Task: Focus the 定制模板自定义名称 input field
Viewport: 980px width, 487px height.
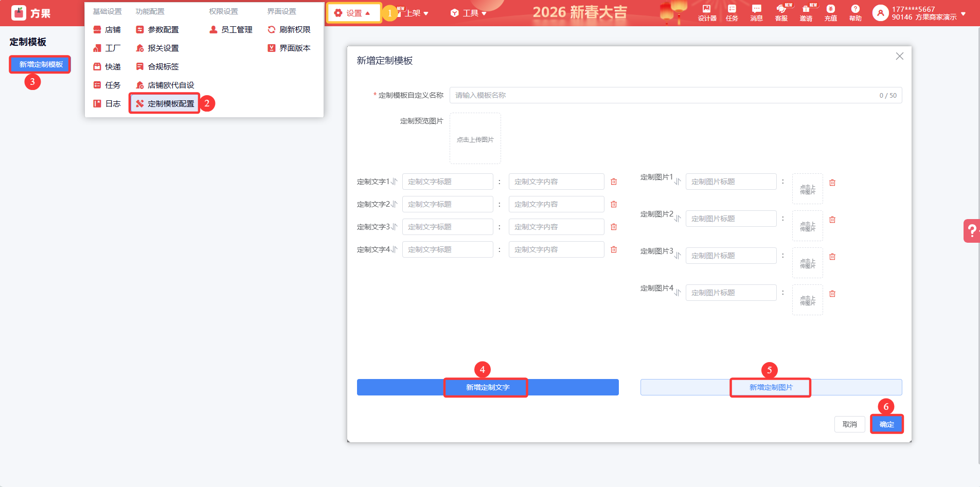Action: [x=676, y=95]
